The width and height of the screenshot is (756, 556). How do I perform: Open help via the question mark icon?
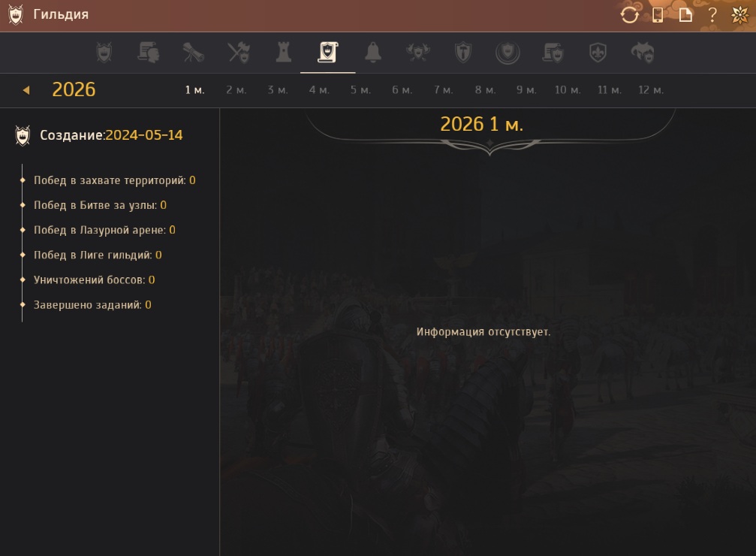pyautogui.click(x=712, y=16)
